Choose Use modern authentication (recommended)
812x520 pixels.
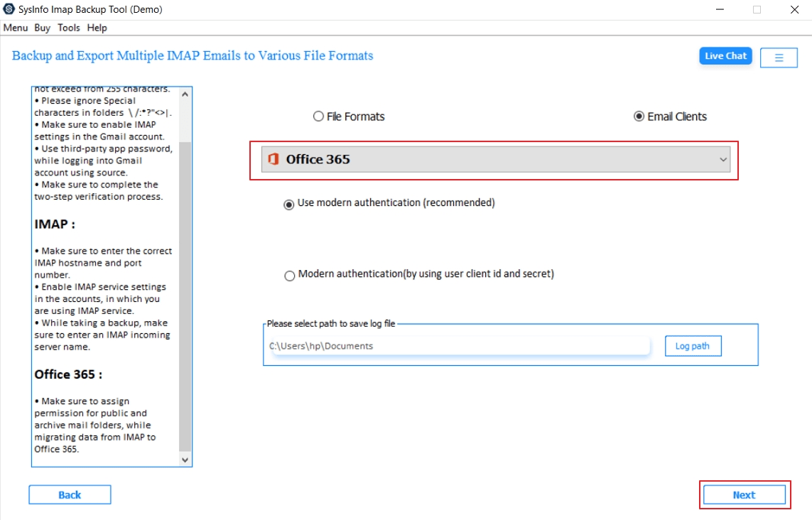pyautogui.click(x=289, y=205)
